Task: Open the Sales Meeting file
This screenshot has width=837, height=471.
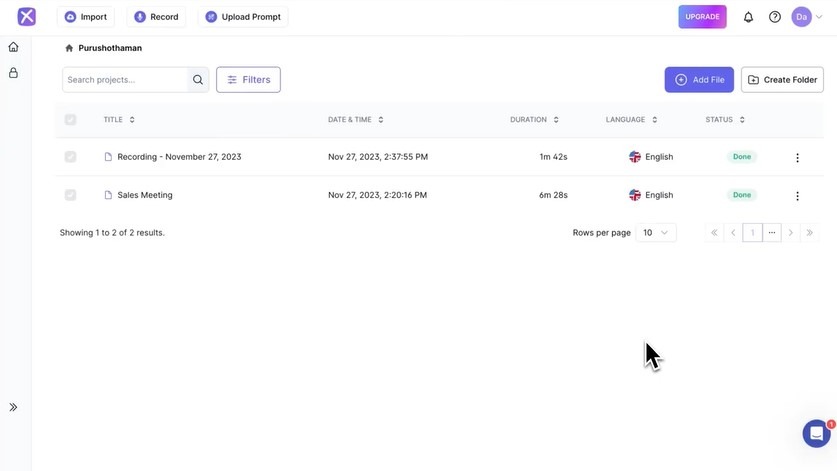Action: click(145, 195)
